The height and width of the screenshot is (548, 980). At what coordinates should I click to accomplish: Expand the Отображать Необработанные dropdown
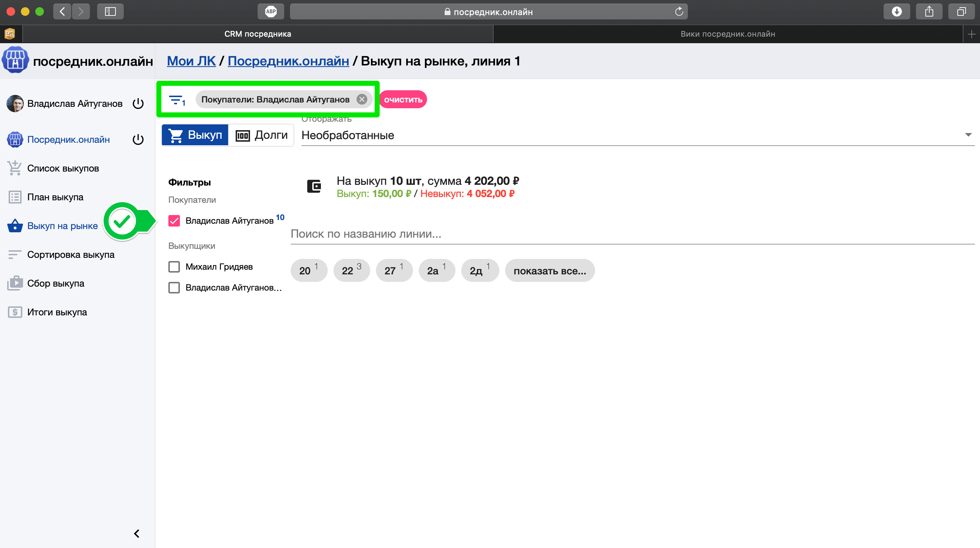tap(637, 136)
